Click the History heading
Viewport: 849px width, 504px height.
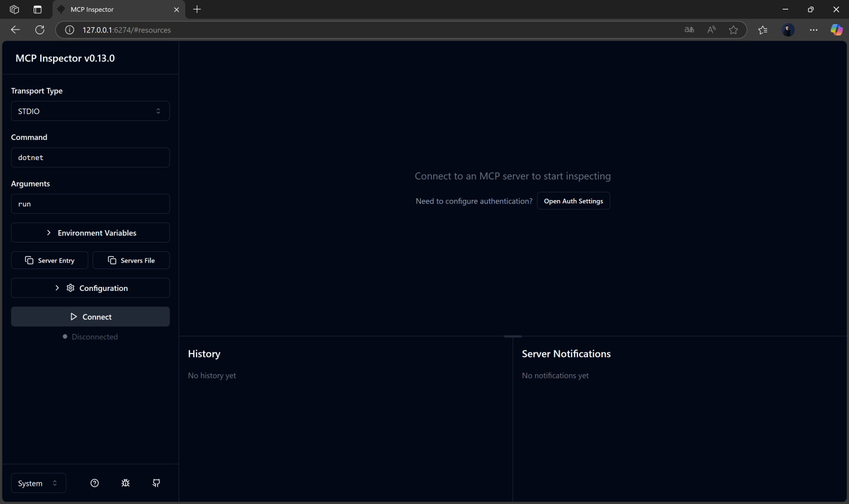204,354
